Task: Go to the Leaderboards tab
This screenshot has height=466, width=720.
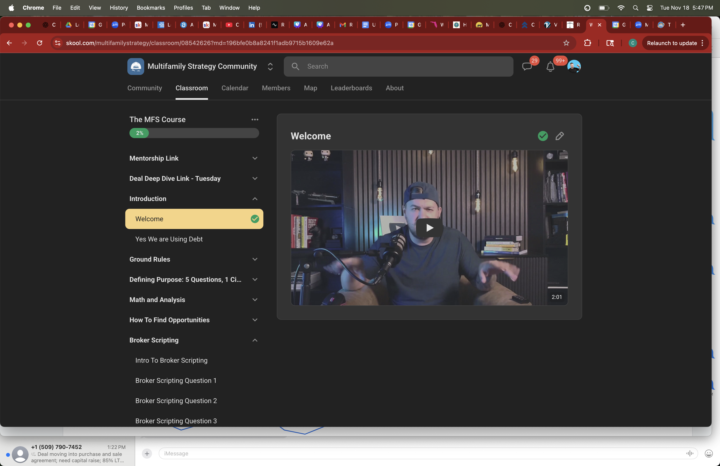Action: (351, 88)
